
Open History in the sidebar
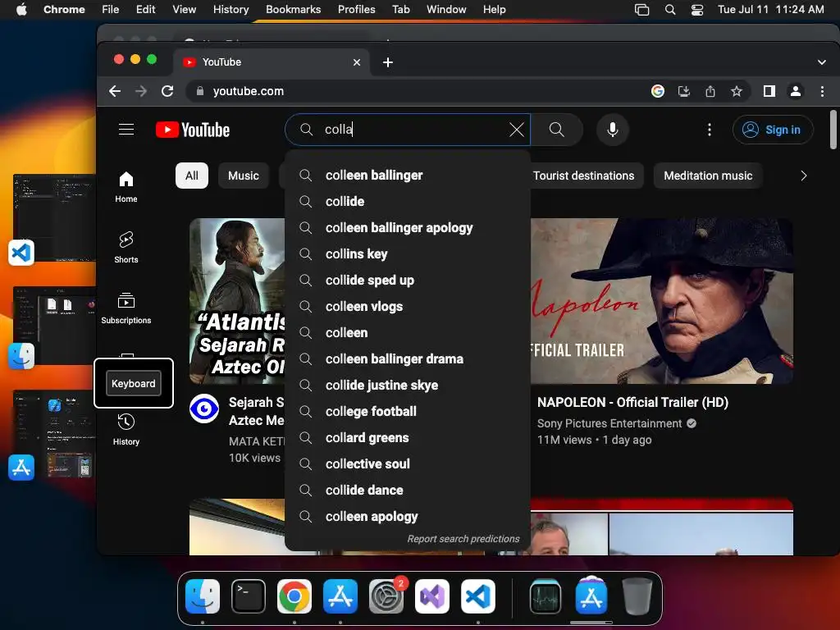pos(126,430)
